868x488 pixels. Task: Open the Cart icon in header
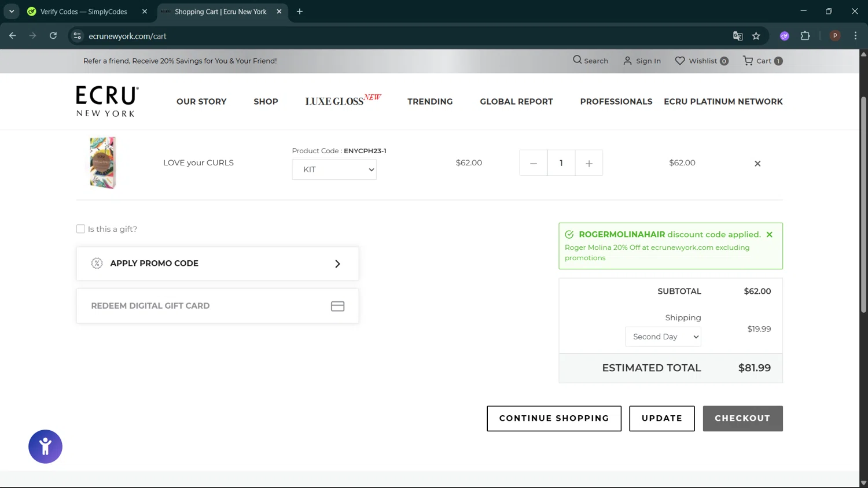click(x=748, y=61)
